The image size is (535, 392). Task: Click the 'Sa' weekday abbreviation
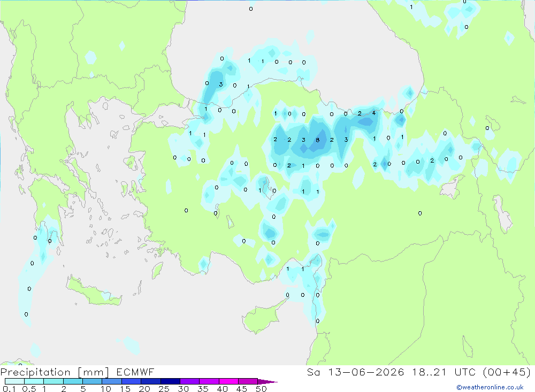point(314,372)
